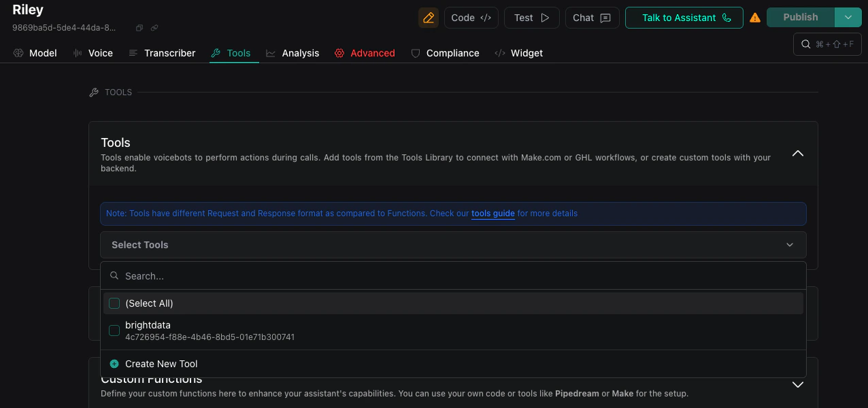
Task: Click the green plus icon for Create New Tool
Action: click(x=114, y=364)
